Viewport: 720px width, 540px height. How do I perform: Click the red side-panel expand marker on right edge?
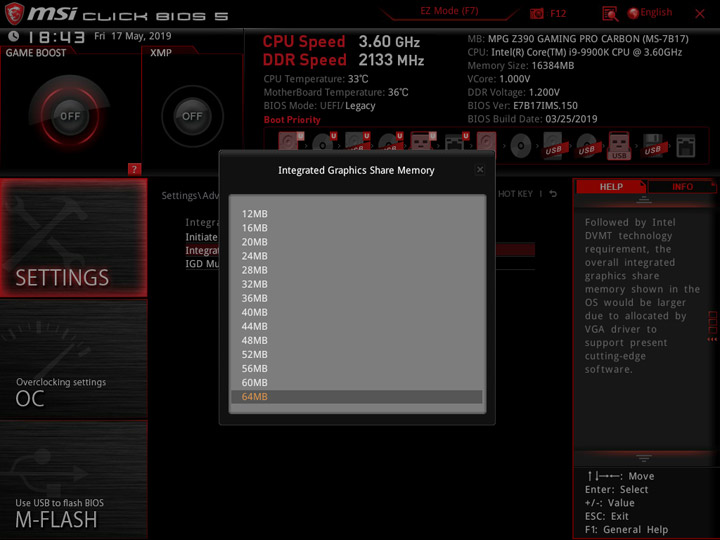[x=712, y=326]
